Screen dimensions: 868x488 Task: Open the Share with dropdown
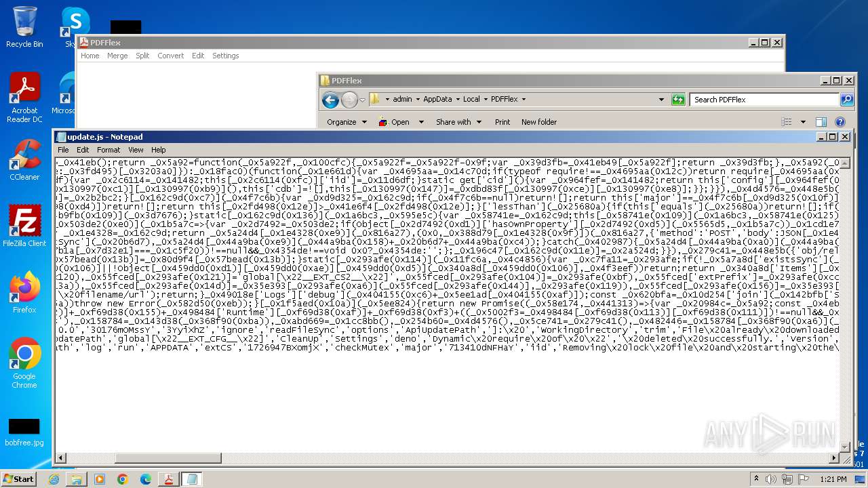458,122
